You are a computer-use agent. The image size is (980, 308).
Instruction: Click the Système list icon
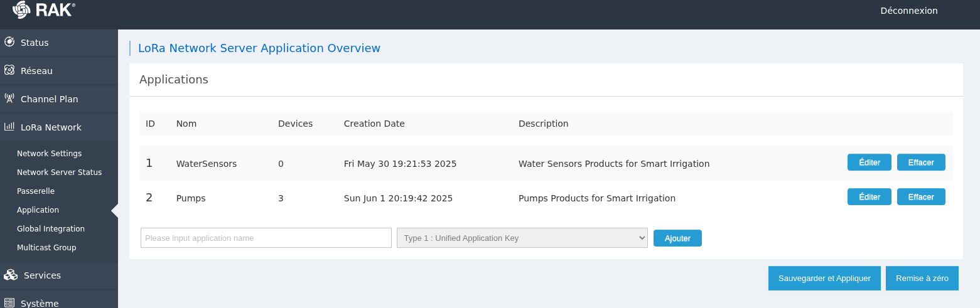[x=9, y=303]
